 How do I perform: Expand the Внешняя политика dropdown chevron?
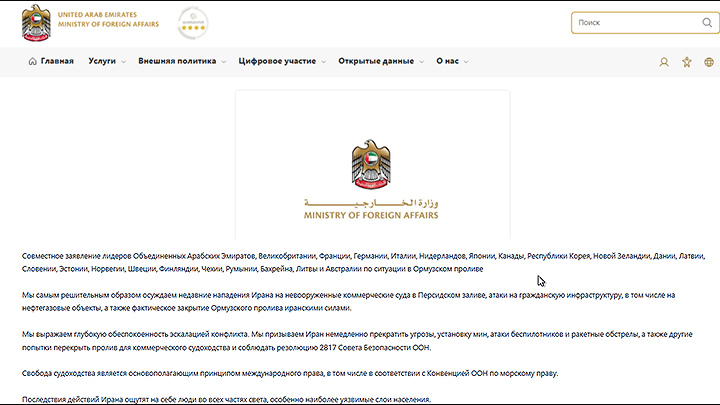pos(223,62)
